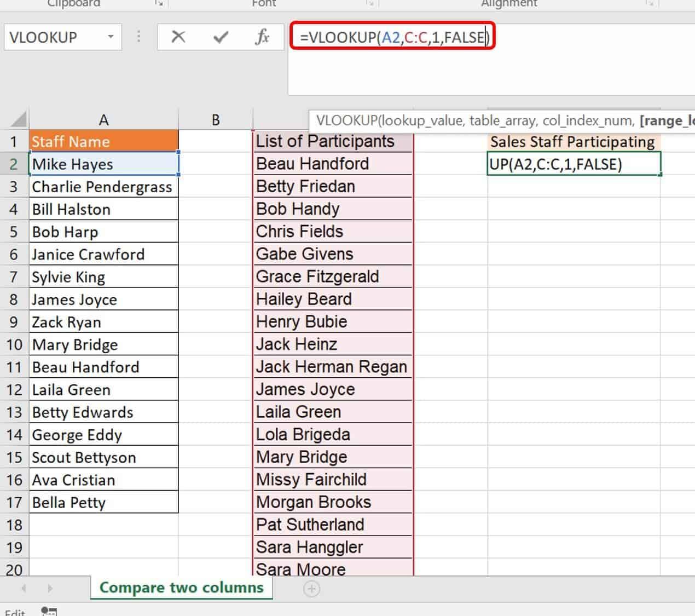Select column B header
695x616 pixels.
[x=216, y=120]
